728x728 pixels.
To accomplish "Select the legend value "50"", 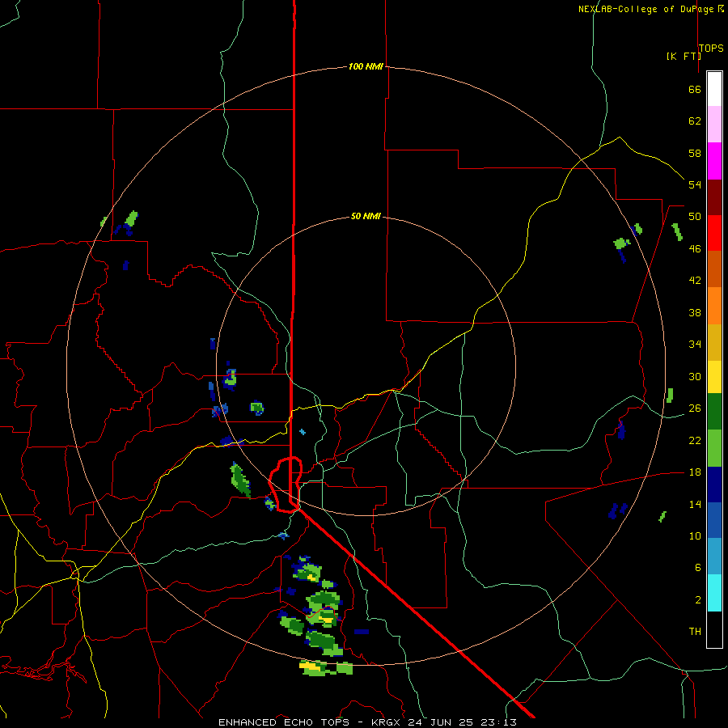I will click(x=695, y=216).
